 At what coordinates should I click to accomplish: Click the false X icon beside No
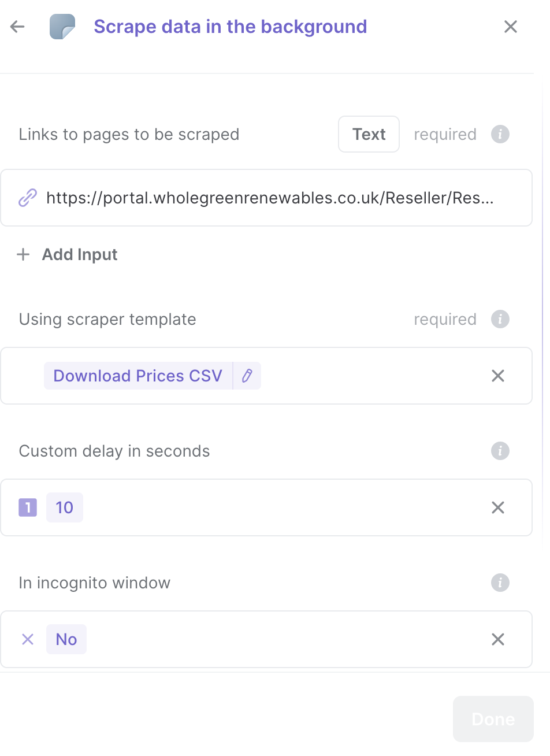point(28,639)
